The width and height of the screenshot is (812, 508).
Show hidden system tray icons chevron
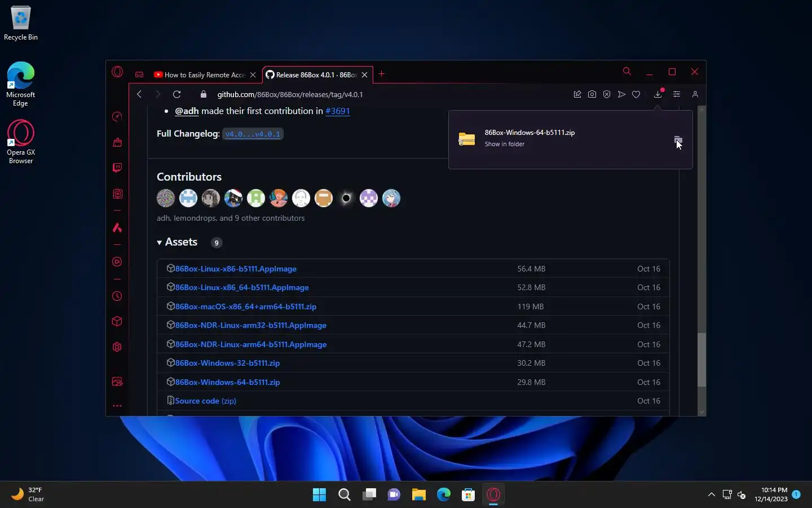click(x=712, y=494)
